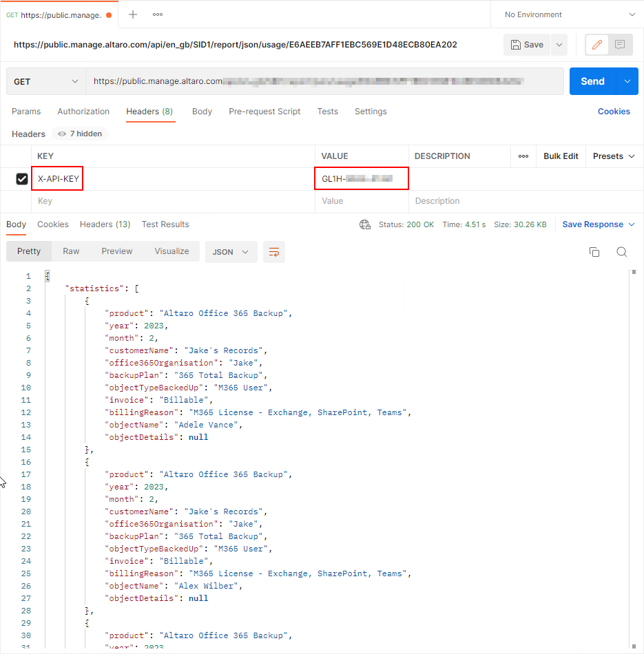
Task: Uncheck the X-API-KEY header checkbox
Action: 22,179
